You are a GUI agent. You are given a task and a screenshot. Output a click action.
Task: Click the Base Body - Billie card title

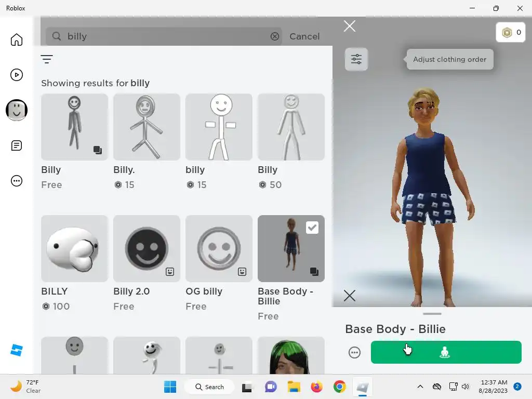click(x=285, y=296)
